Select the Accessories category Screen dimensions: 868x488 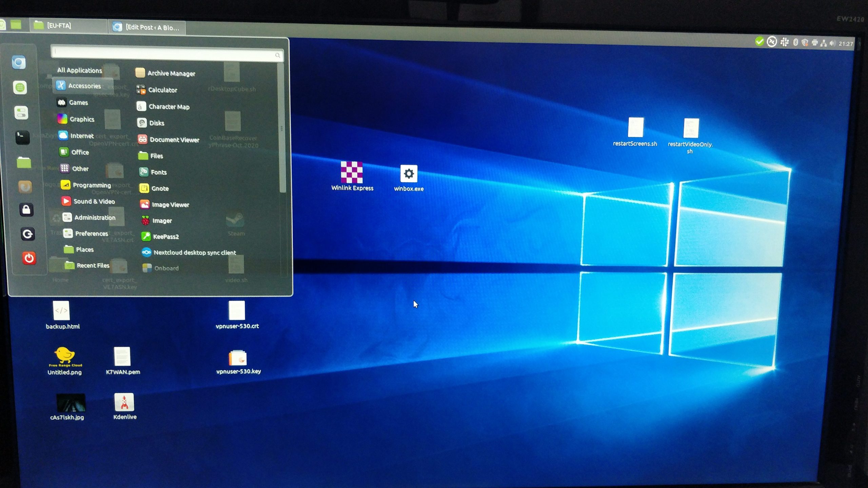83,85
